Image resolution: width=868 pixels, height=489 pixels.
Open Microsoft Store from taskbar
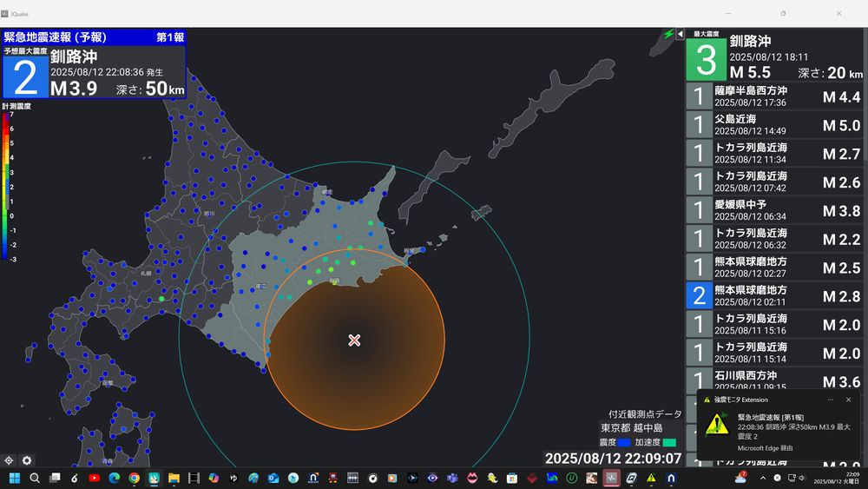pos(512,478)
